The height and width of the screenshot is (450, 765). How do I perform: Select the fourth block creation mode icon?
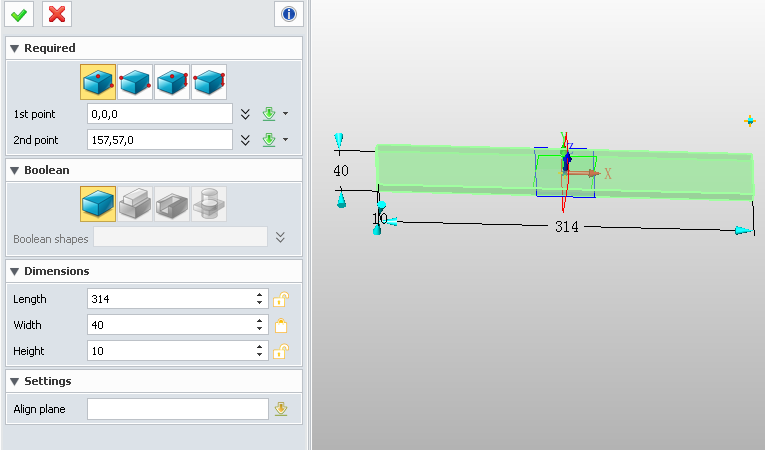[209, 82]
